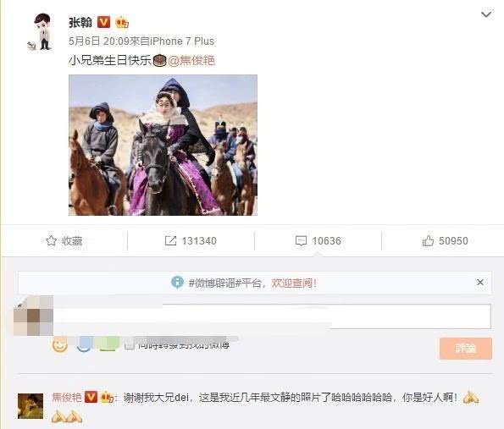This screenshot has height=429, width=504.
Task: Click 焦俊艳's avatar in the comment
Action: (30, 406)
